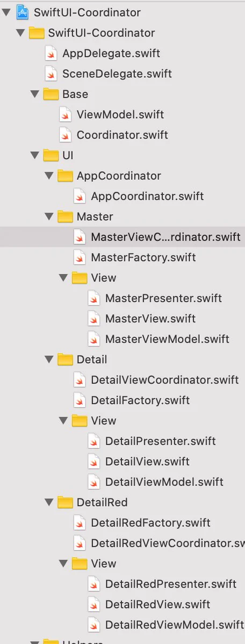Image resolution: width=245 pixels, height=644 pixels.
Task: Click the Swift icon beside MasterFactory.swift
Action: pyautogui.click(x=80, y=257)
